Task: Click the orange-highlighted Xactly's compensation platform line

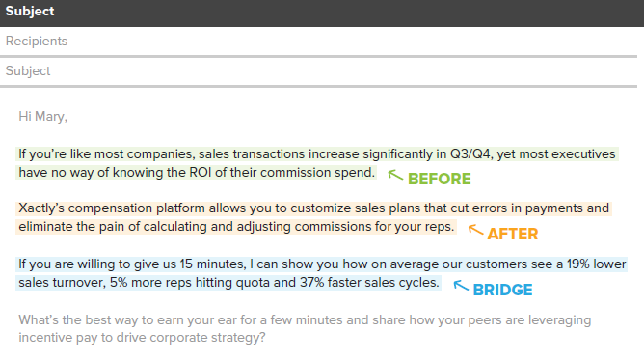Action: coord(313,208)
